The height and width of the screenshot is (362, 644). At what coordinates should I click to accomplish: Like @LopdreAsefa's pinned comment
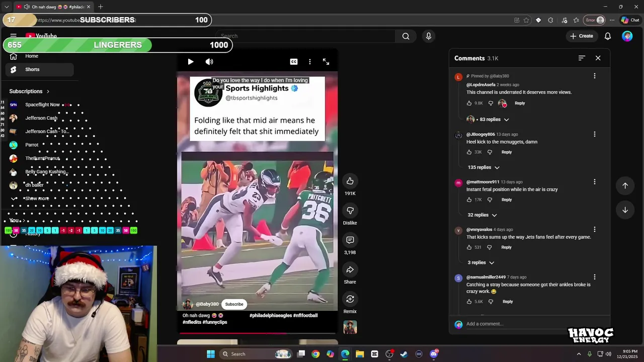[469, 103]
